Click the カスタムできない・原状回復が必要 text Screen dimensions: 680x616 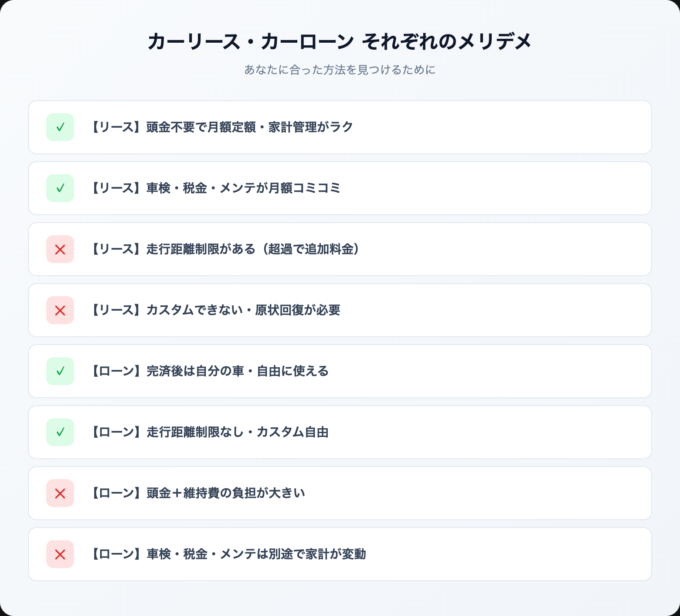(215, 310)
